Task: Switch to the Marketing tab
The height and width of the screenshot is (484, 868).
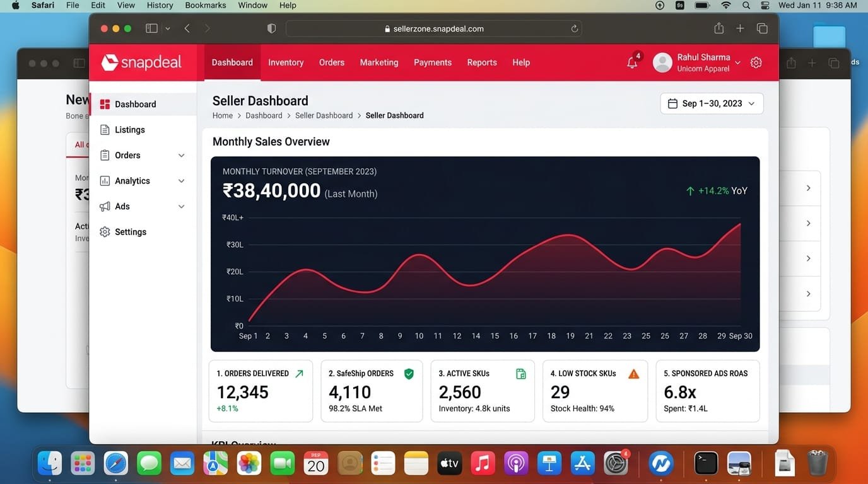Action: click(x=379, y=62)
